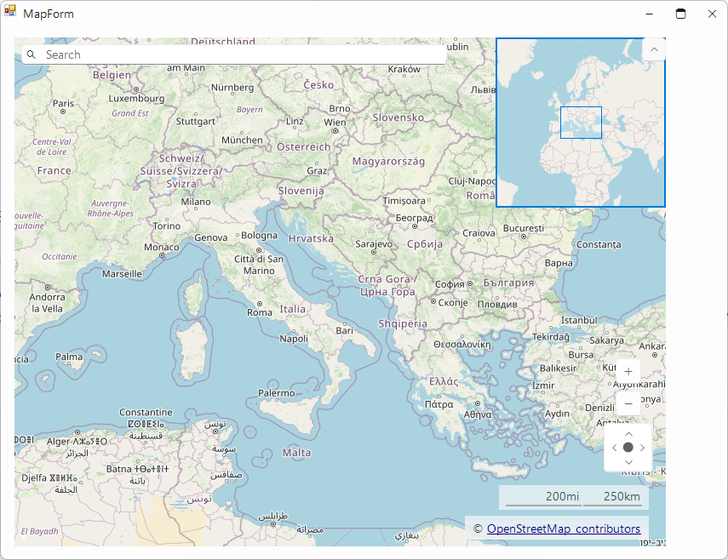
Task: Zoom out with the minus button
Action: coord(628,403)
